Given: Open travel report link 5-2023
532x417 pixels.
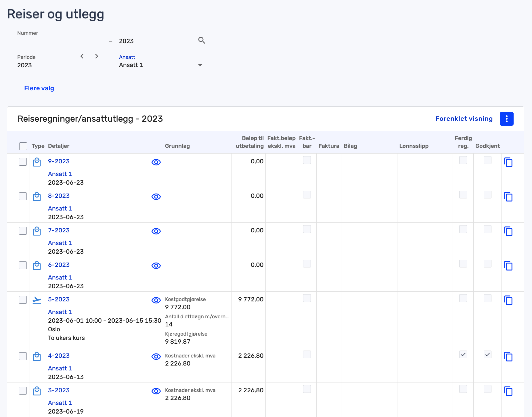Looking at the screenshot, I should point(59,299).
